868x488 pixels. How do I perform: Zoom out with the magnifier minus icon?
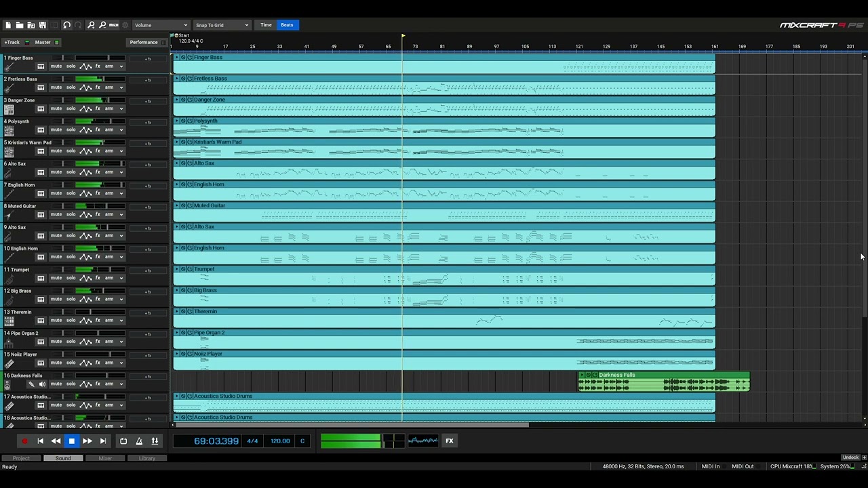pos(102,25)
